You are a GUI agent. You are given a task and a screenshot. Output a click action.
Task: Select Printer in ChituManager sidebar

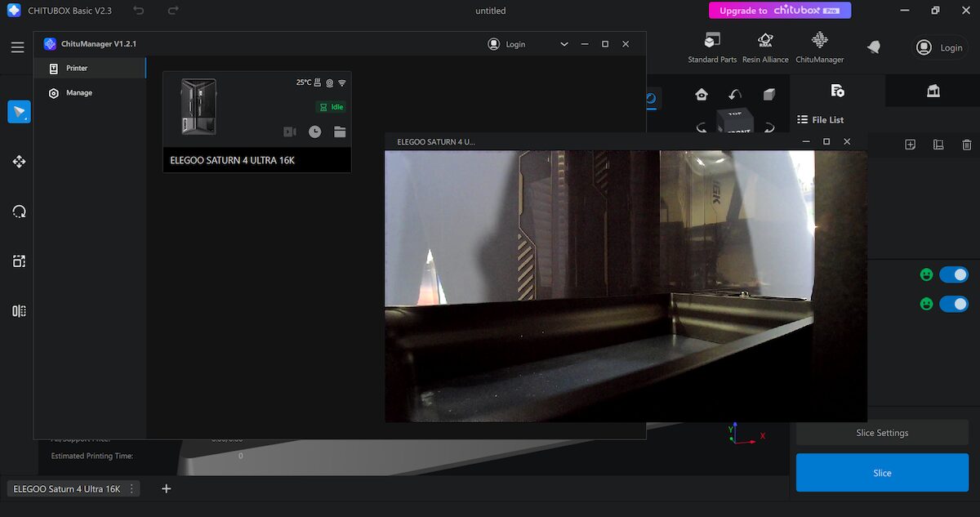[x=90, y=69]
